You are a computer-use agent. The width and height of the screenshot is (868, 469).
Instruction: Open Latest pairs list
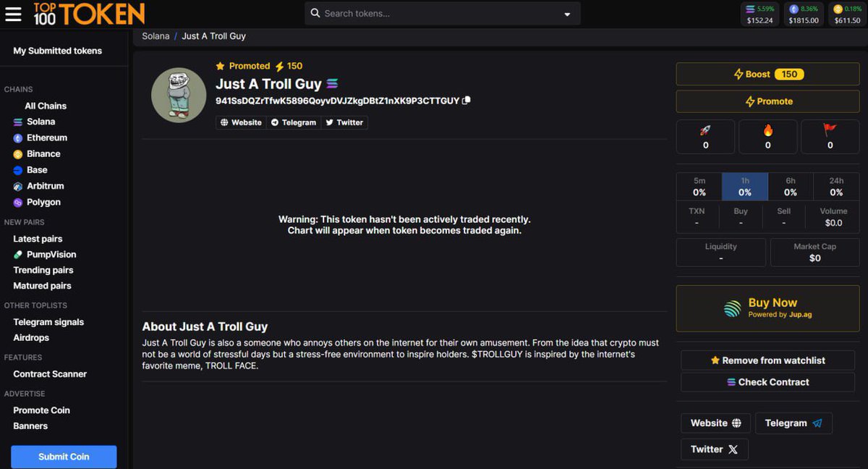tap(38, 239)
